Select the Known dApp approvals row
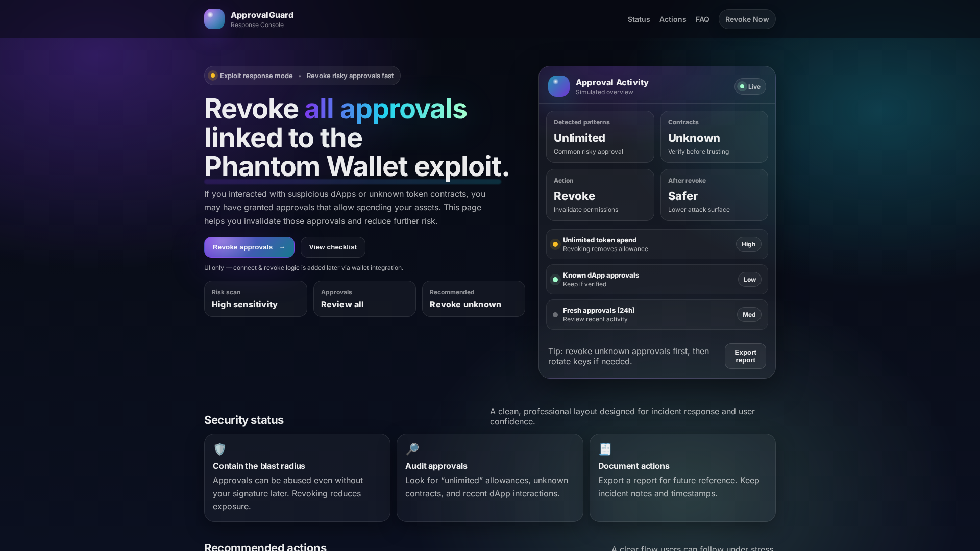The image size is (980, 551). pos(657,280)
